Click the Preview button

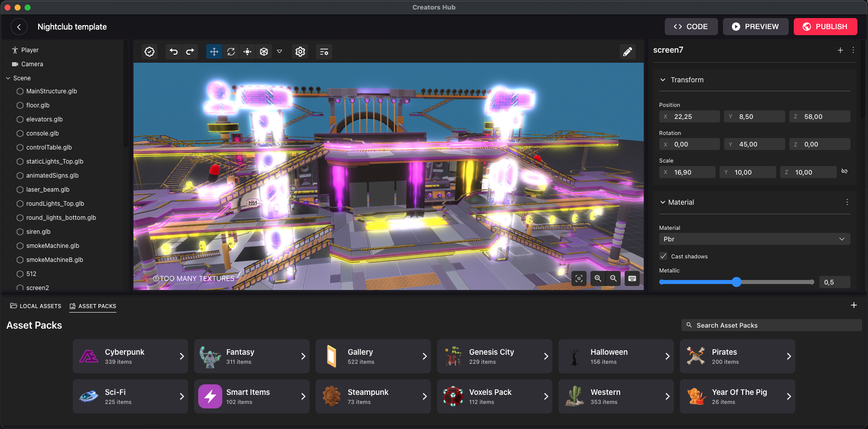point(755,27)
